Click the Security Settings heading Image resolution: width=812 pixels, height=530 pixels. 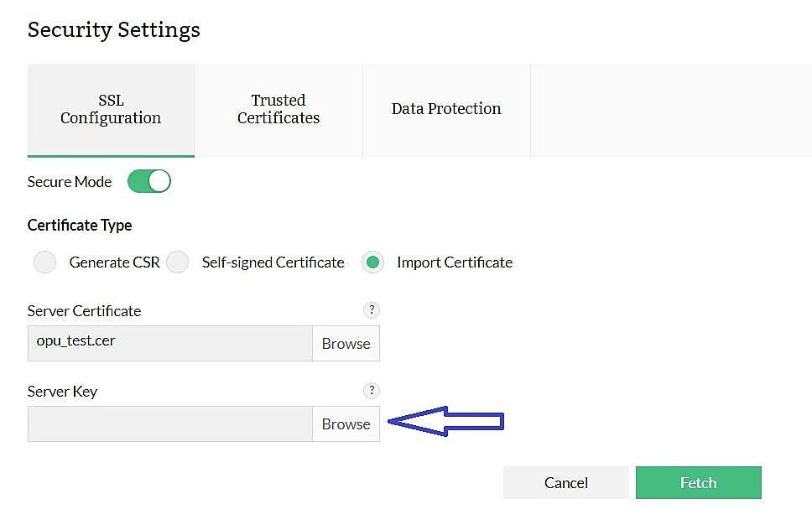point(114,30)
